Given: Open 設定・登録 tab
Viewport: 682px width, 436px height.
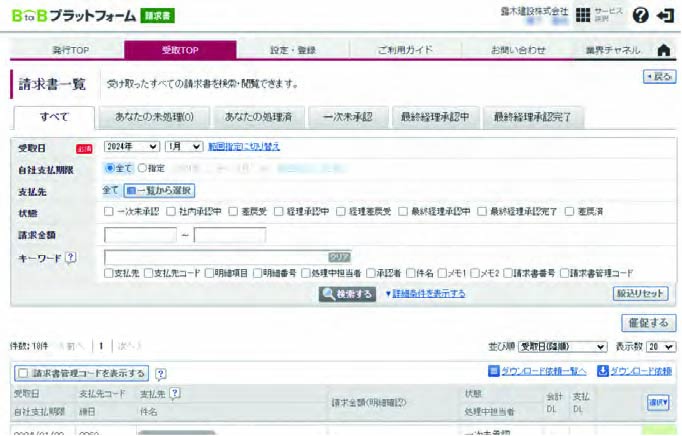Looking at the screenshot, I should click(x=292, y=50).
